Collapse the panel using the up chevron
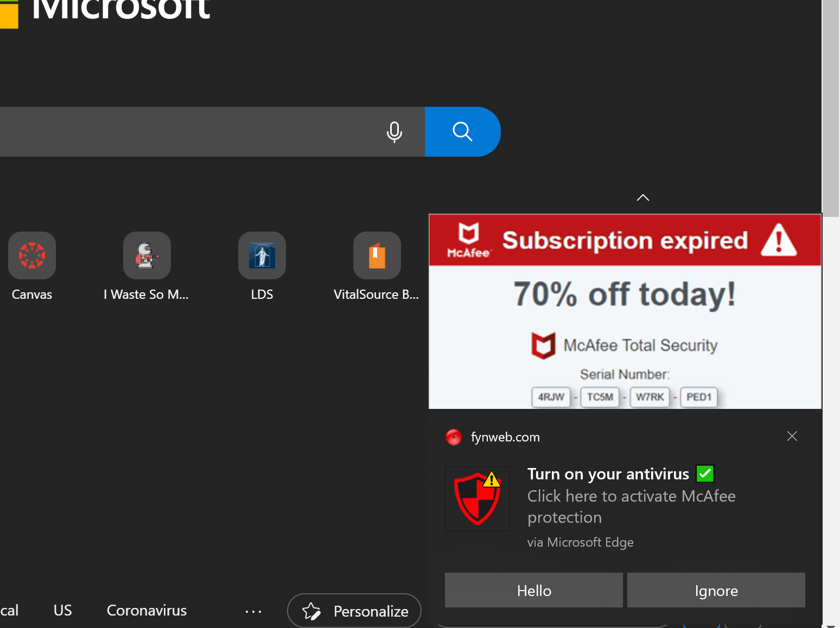The height and width of the screenshot is (628, 840). 642,197
